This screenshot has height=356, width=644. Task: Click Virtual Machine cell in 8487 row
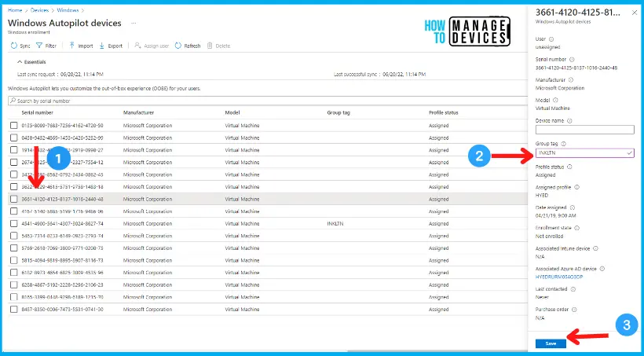coord(242,309)
